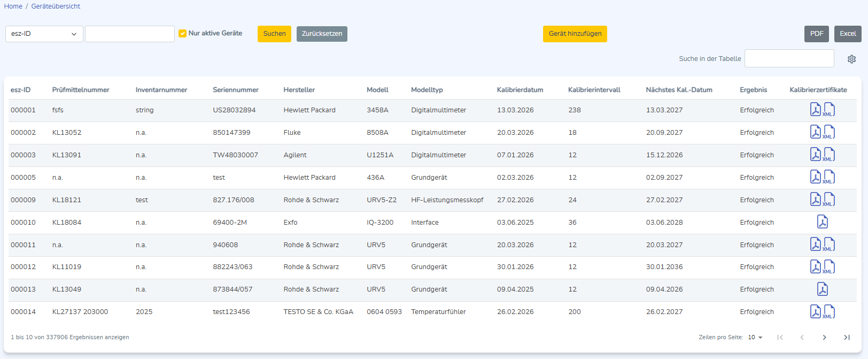
Task: Open PDF certificate for device 000013
Action: (x=822, y=289)
